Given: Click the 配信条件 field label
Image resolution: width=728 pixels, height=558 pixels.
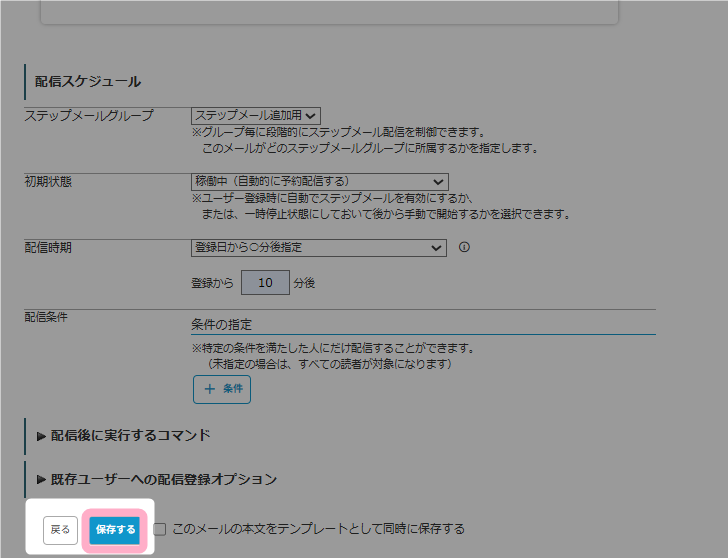Looking at the screenshot, I should click(48, 317).
